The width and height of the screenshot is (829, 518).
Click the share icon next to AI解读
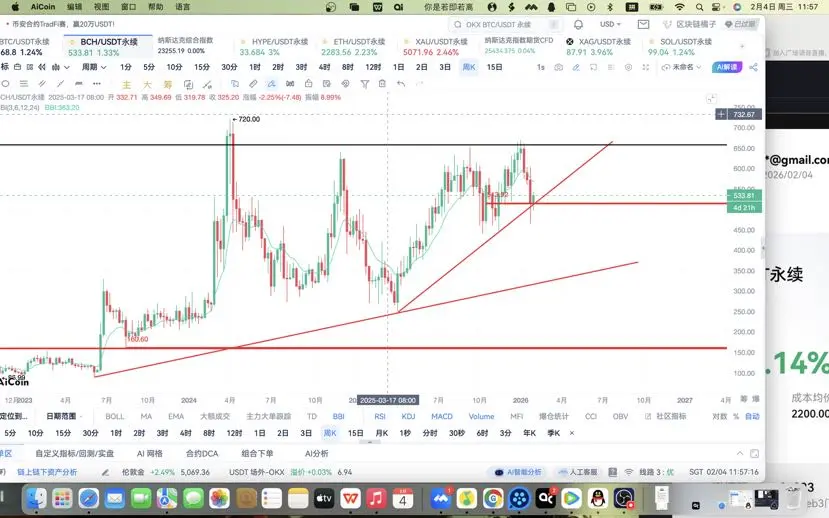coord(753,67)
